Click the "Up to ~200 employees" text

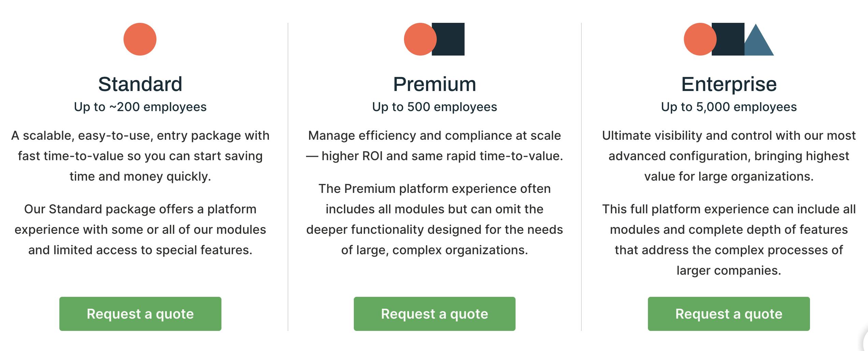click(x=140, y=107)
